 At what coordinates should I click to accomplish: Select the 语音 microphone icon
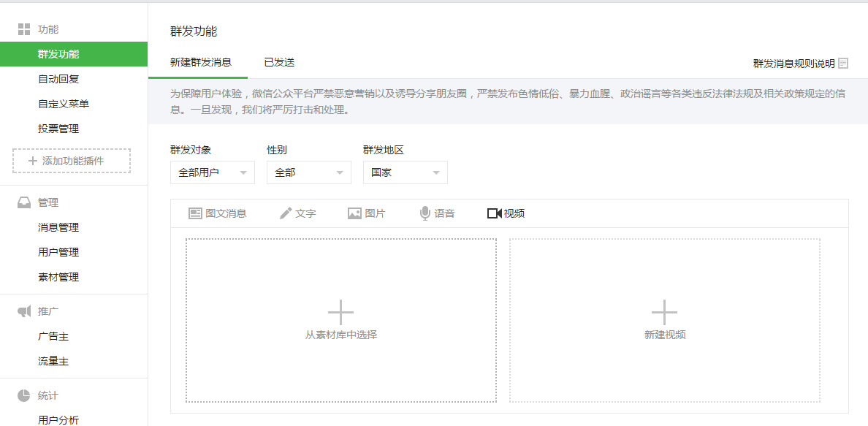tap(423, 213)
